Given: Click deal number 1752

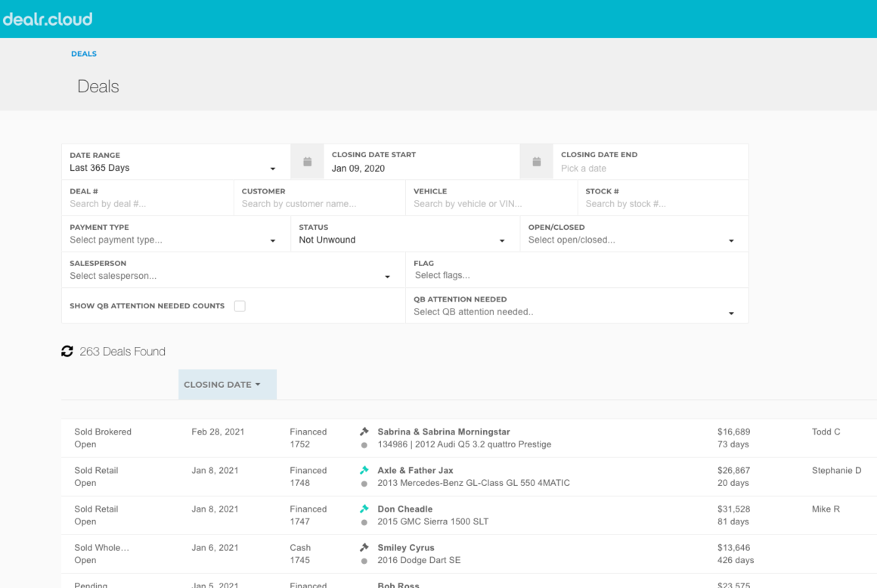Looking at the screenshot, I should 300,444.
